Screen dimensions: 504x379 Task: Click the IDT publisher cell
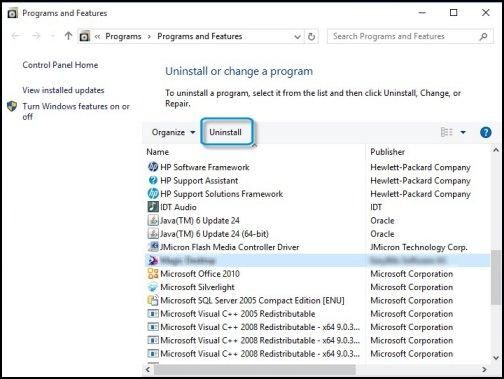coord(376,207)
